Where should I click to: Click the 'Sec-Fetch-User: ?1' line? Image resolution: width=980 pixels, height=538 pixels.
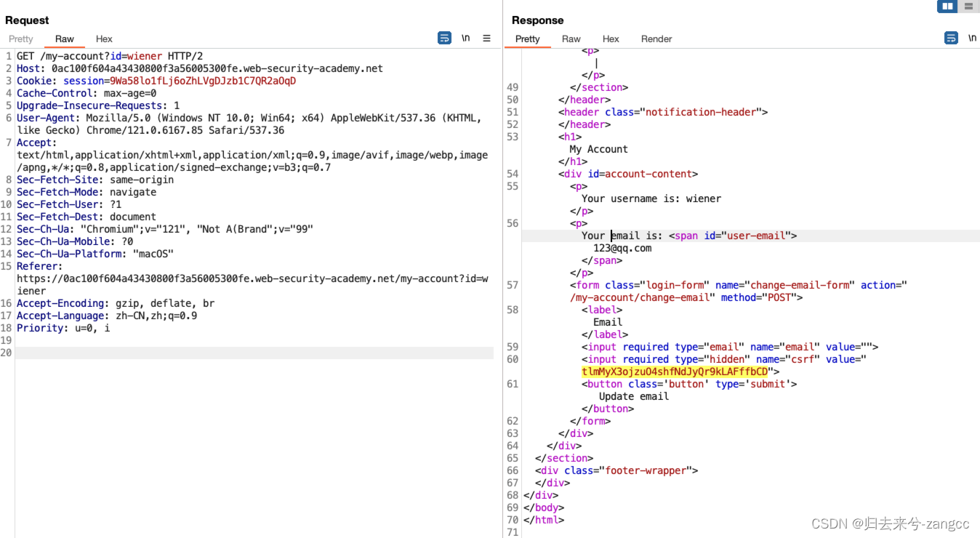click(69, 204)
